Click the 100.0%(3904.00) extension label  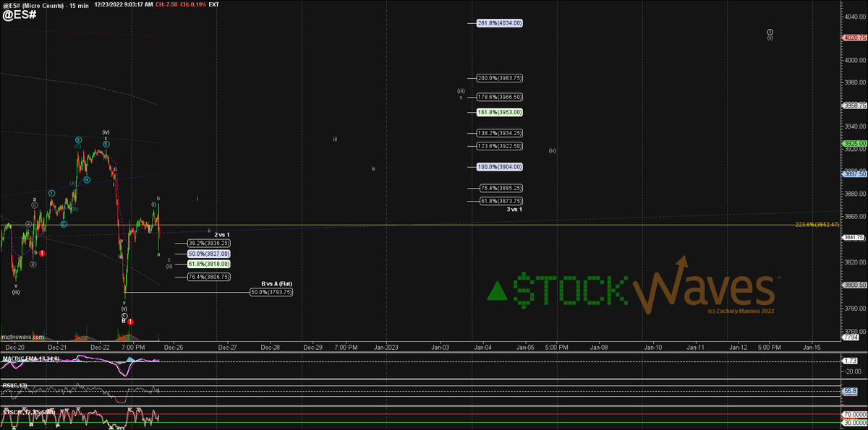click(x=500, y=167)
